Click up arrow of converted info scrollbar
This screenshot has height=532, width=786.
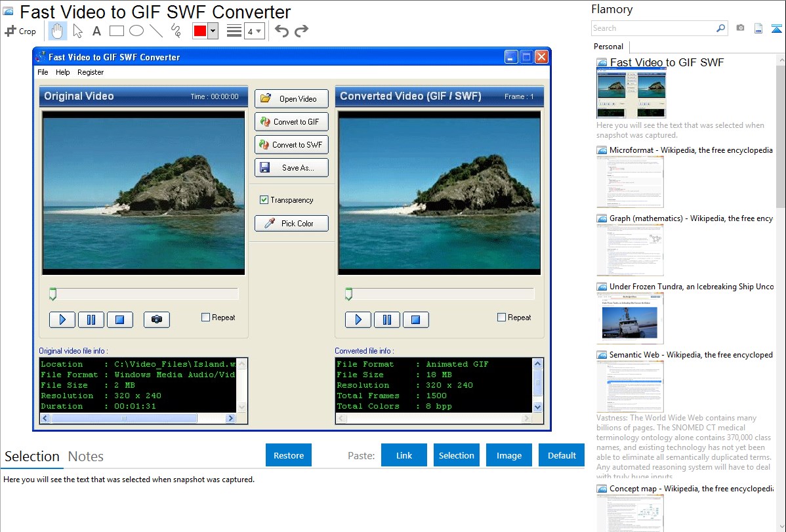pos(537,363)
